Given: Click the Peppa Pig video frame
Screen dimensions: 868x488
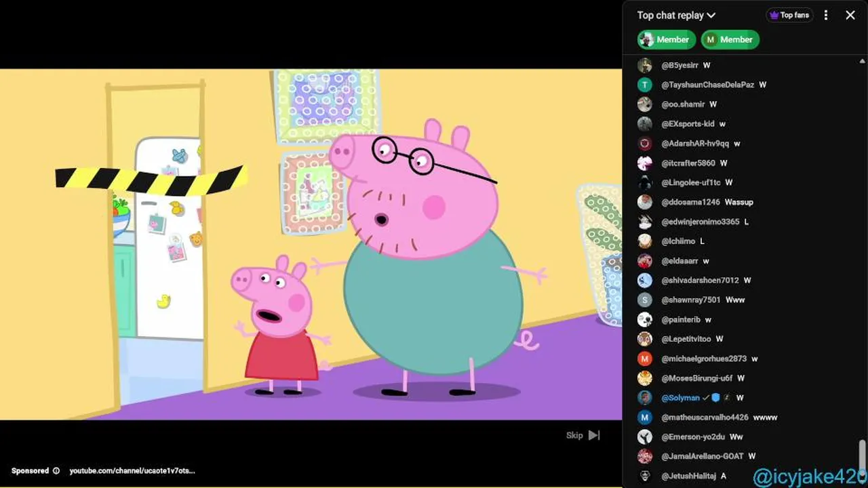Looking at the screenshot, I should point(311,244).
